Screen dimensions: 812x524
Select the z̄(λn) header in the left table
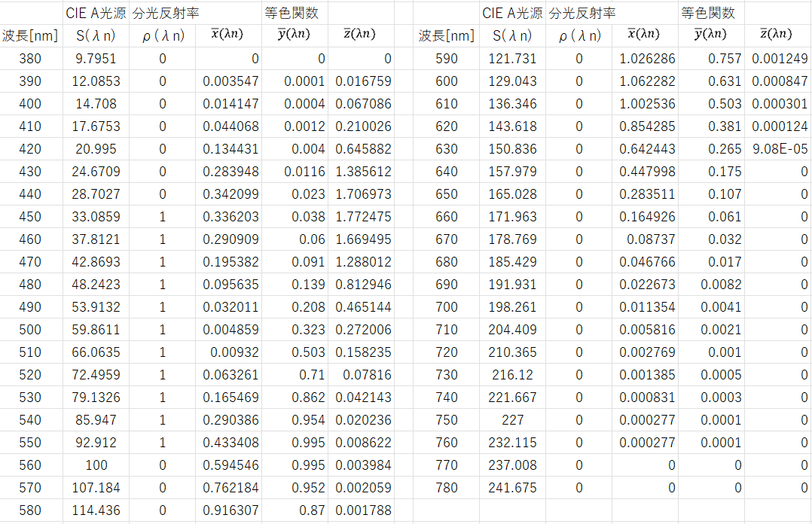point(359,35)
